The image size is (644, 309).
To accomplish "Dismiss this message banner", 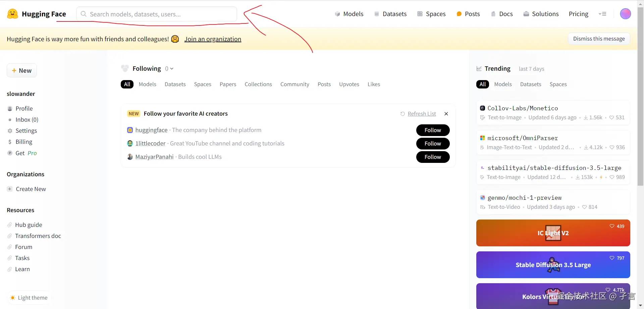I will pos(599,39).
